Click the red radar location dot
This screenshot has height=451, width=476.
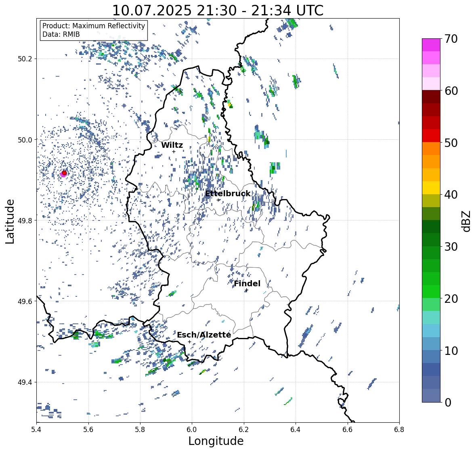coord(64,173)
